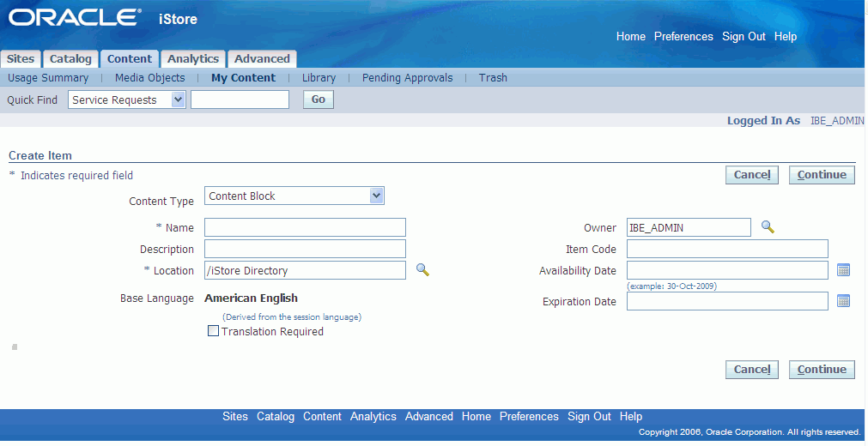Open the Availability Date calendar picker
This screenshot has width=868, height=446.
[843, 270]
